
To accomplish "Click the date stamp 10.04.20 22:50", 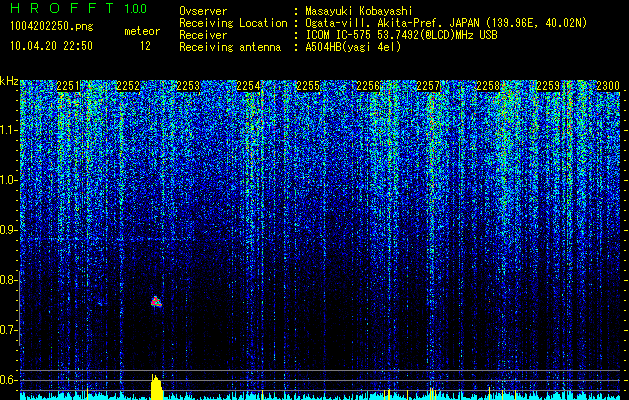I will [x=51, y=46].
